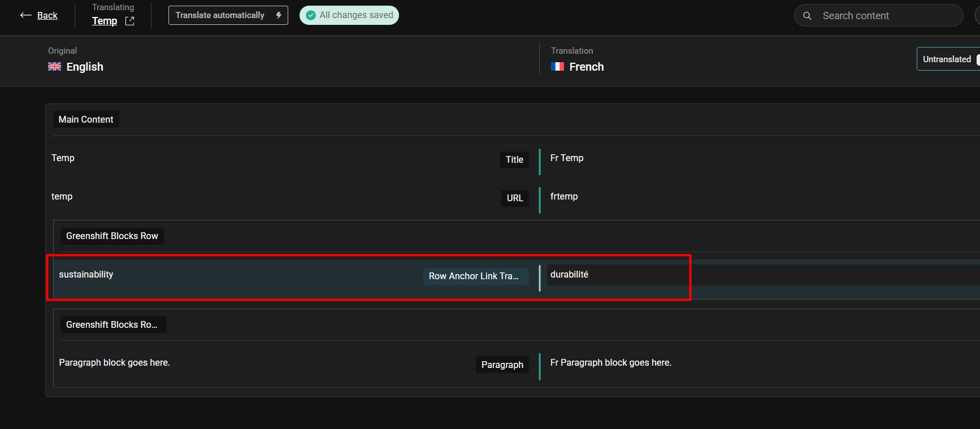
Task: Open Temp page via external link icon
Action: tap(129, 21)
